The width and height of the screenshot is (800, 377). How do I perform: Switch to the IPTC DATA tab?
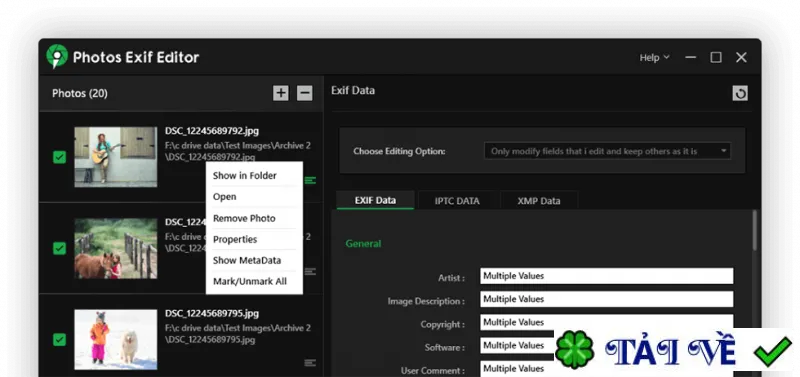[457, 201]
